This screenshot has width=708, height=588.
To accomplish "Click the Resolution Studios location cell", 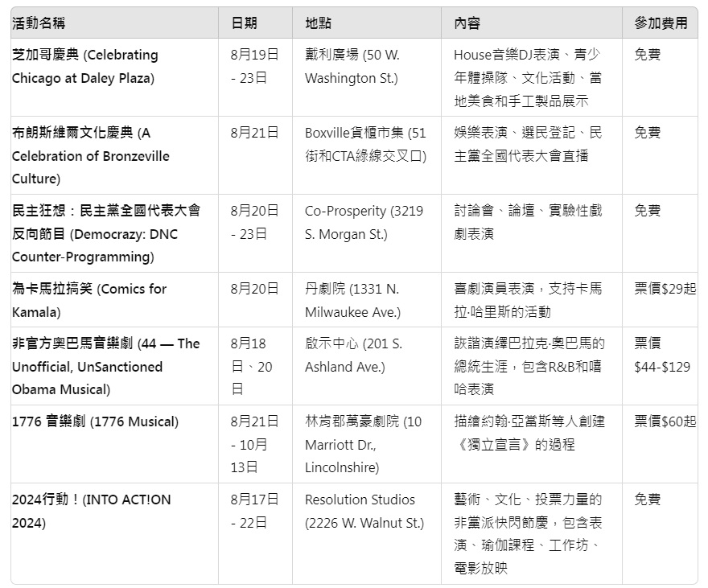I will tap(364, 511).
